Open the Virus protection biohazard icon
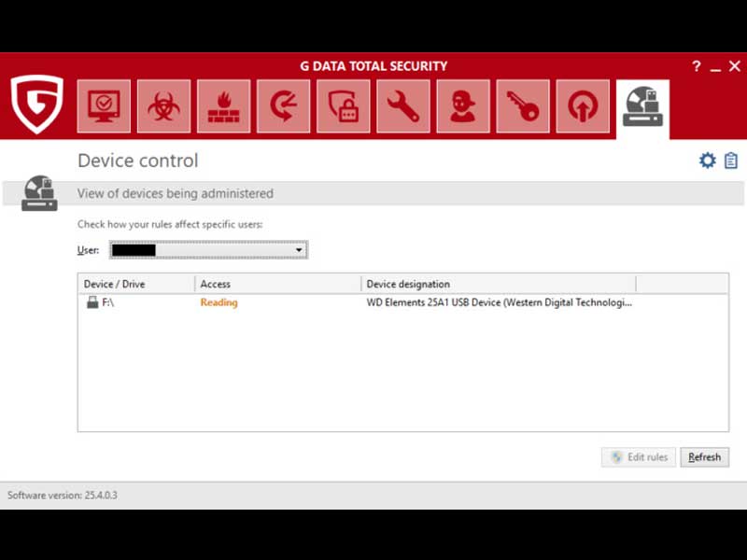Viewport: 747px width, 560px height. tap(163, 106)
